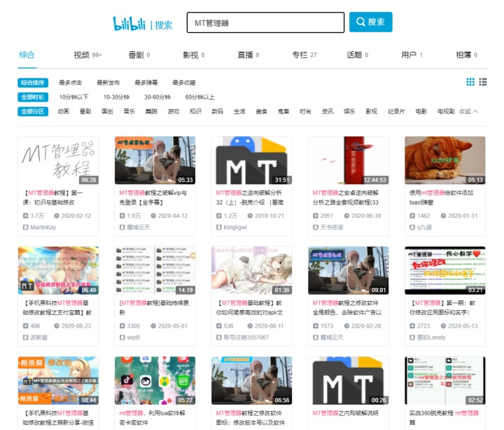Viewport: 504px width, 430px height.
Task: Filter by 数码 category
Action: tap(217, 111)
